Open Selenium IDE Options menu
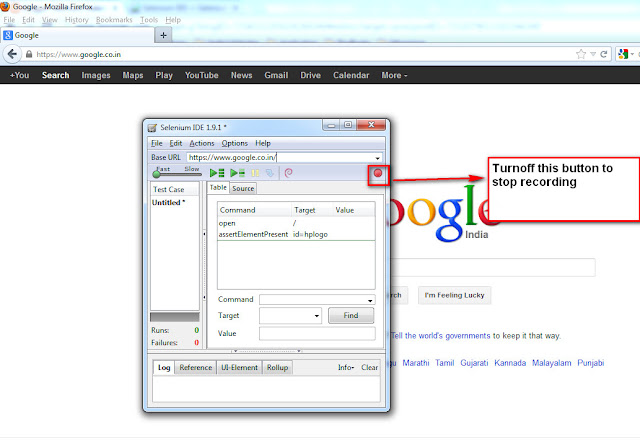 (235, 143)
